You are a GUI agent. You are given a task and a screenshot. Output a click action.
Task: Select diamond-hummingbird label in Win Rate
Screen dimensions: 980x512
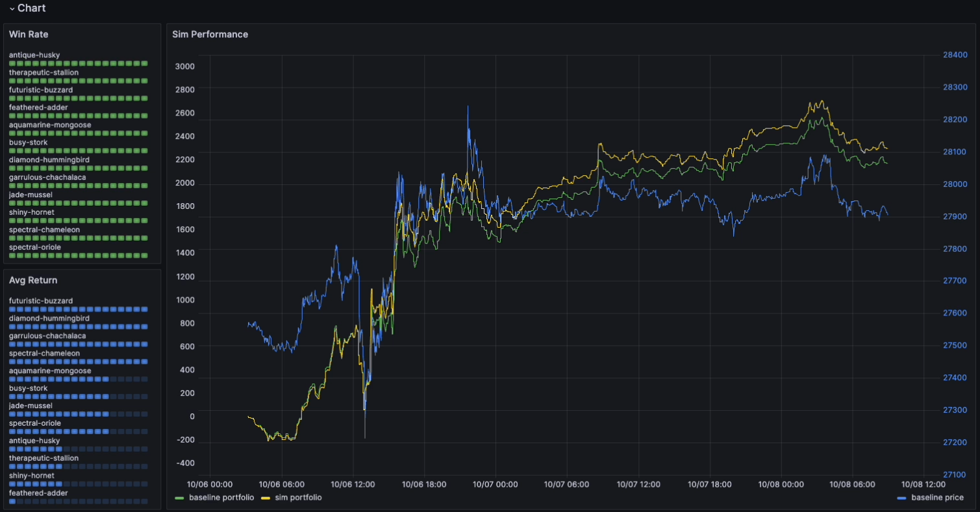(49, 160)
